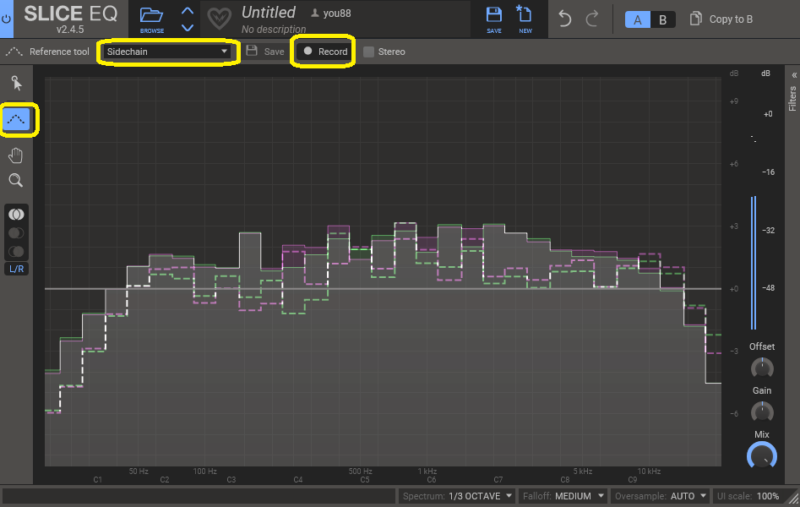This screenshot has height=507, width=800.
Task: Open the Falloff MEDIUM dropdown
Action: point(563,496)
